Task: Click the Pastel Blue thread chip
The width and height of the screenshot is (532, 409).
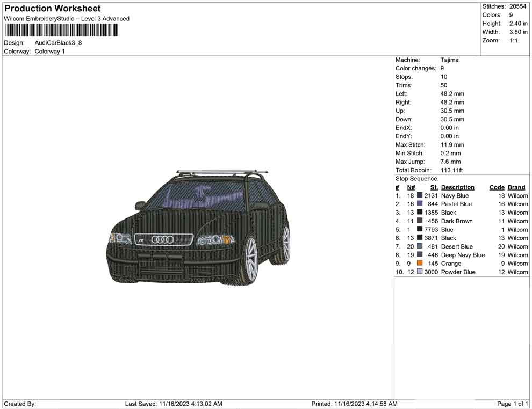Action: 419,204
